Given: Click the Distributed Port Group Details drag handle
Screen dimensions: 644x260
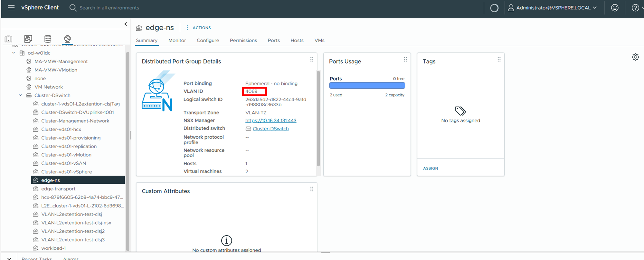Looking at the screenshot, I should (x=312, y=59).
